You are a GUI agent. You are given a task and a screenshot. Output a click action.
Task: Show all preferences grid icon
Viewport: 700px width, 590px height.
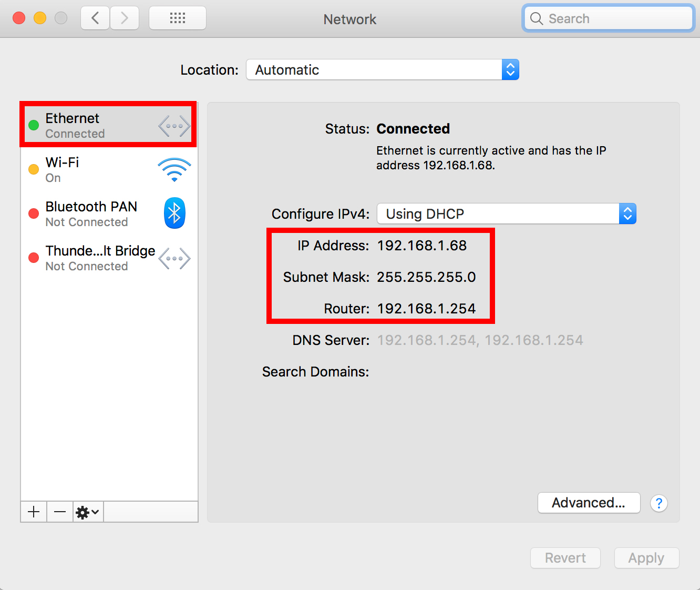pyautogui.click(x=178, y=18)
